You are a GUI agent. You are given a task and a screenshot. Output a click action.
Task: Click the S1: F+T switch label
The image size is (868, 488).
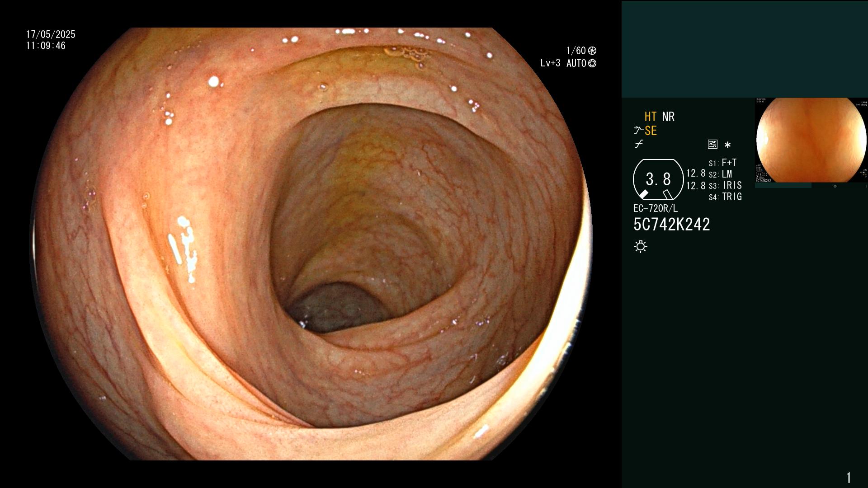coord(723,163)
